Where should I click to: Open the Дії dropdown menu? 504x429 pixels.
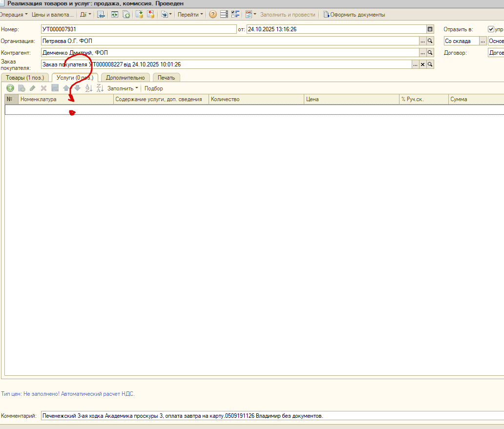85,15
